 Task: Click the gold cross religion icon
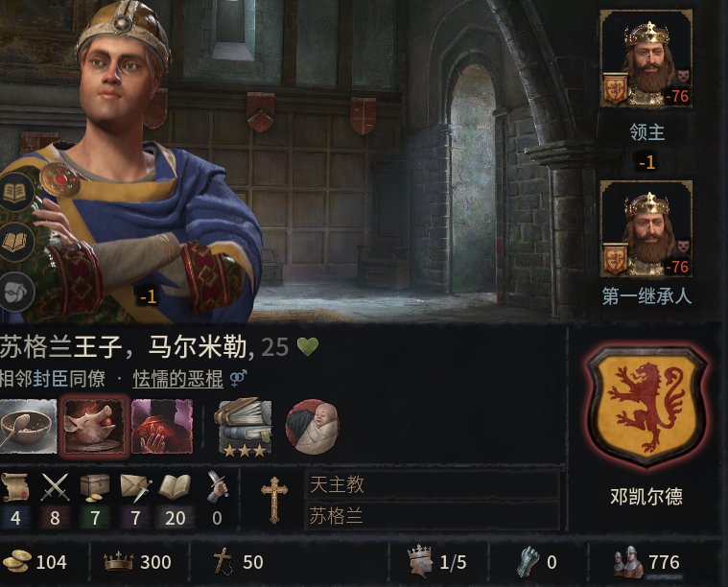coord(274,501)
